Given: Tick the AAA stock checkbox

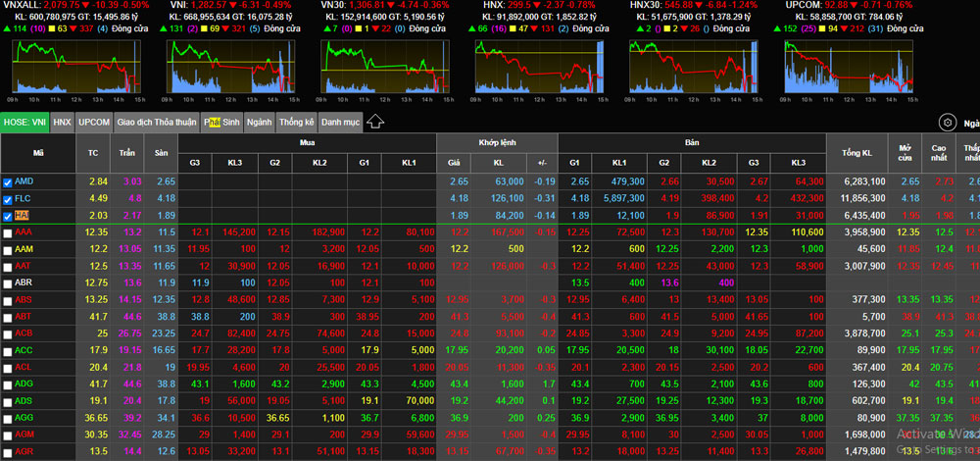Looking at the screenshot, I should coord(8,232).
